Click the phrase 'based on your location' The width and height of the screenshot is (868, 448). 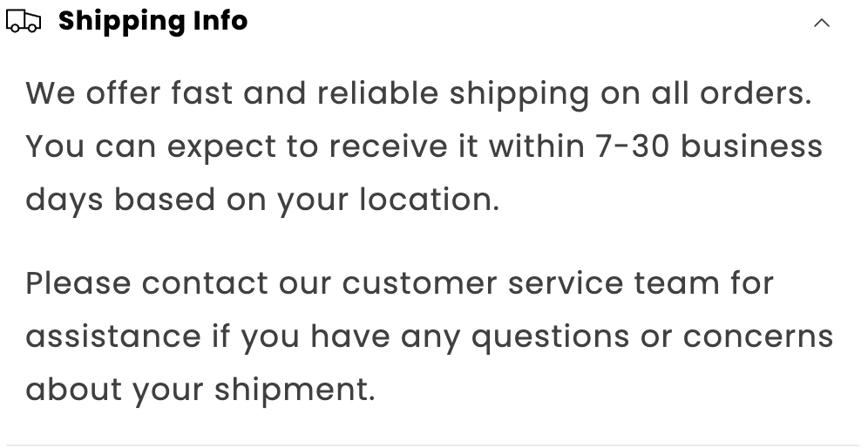tap(306, 200)
